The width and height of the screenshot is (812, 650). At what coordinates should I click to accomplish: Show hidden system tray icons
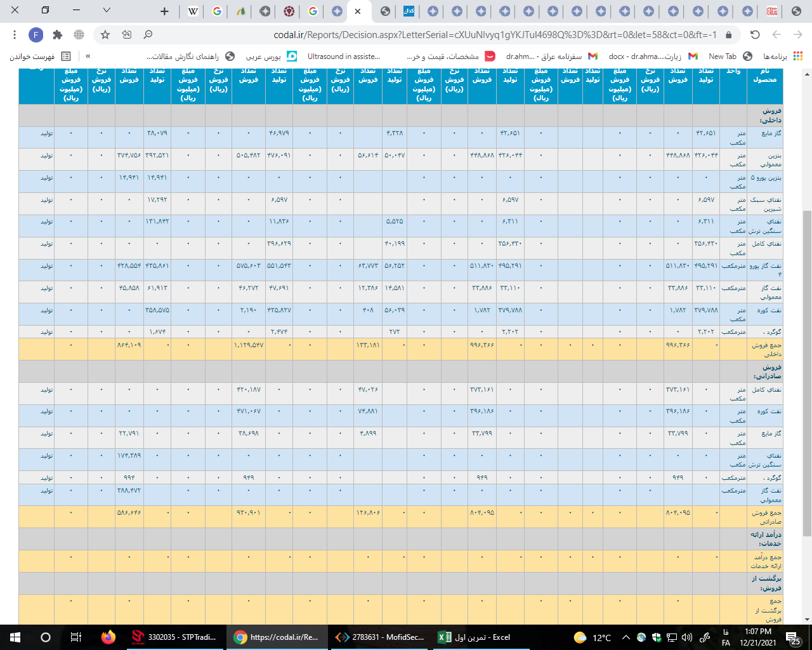[x=626, y=637]
